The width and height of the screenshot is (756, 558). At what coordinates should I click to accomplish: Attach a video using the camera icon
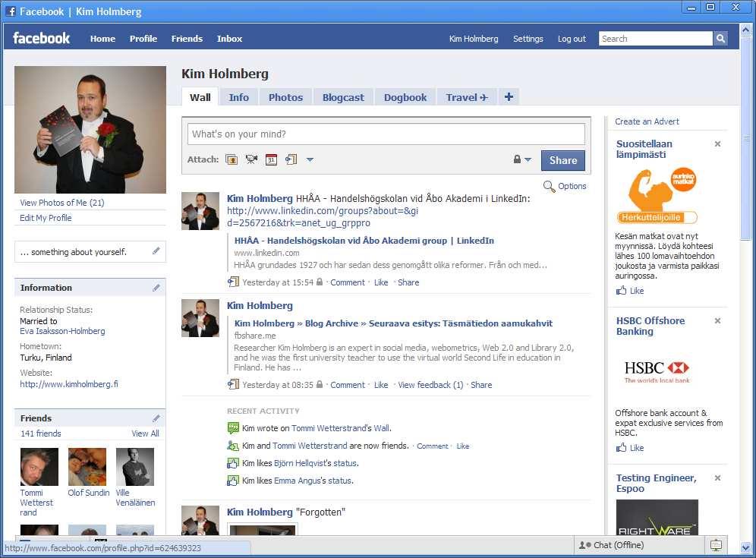[x=251, y=159]
